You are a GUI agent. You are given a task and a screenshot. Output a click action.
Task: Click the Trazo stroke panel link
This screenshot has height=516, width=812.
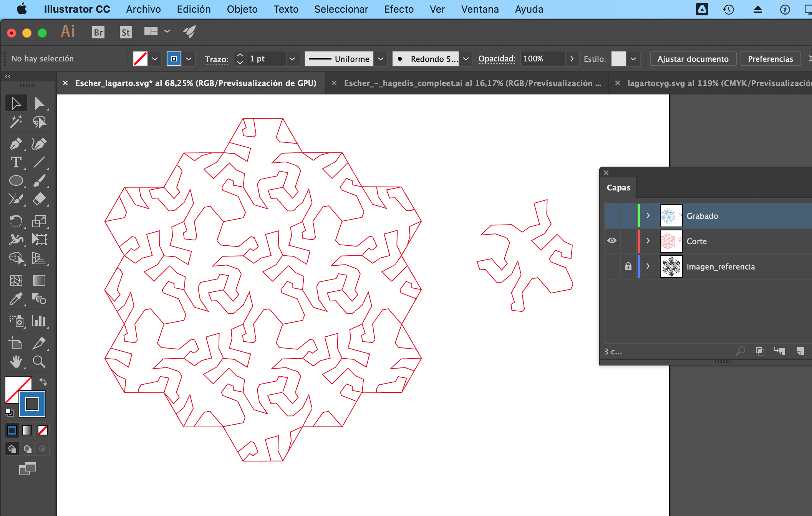217,59
